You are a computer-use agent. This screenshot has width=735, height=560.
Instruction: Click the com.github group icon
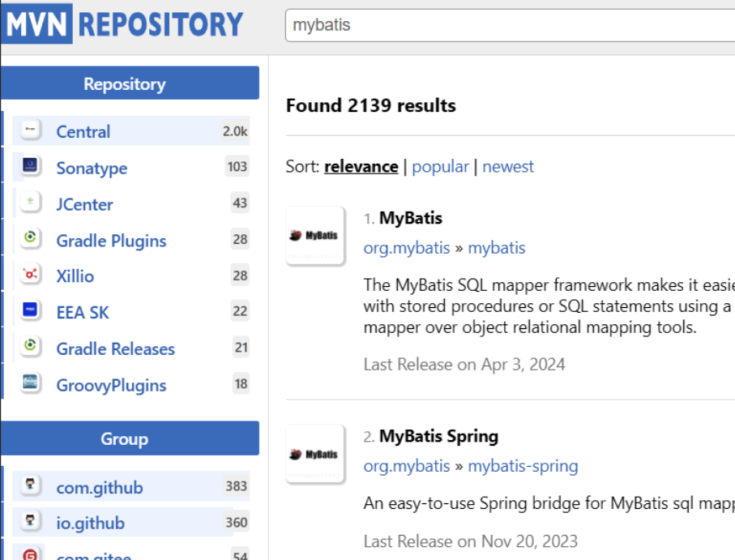(x=31, y=485)
